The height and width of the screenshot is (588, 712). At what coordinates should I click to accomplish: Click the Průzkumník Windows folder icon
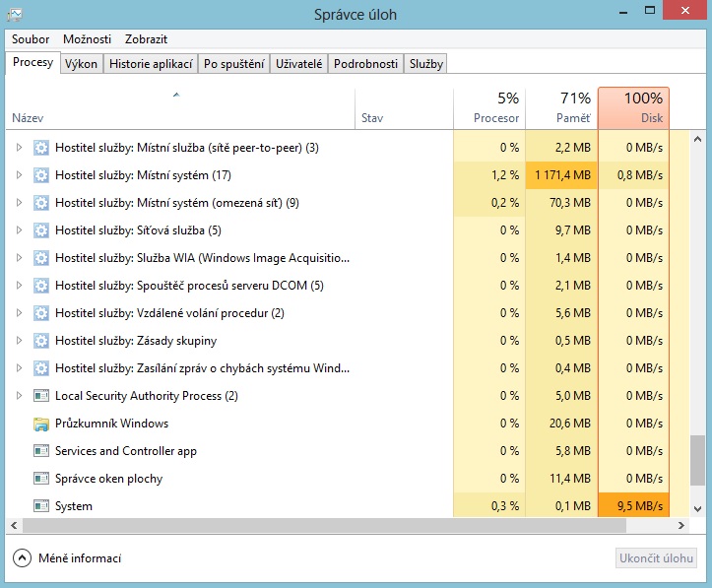coord(41,424)
